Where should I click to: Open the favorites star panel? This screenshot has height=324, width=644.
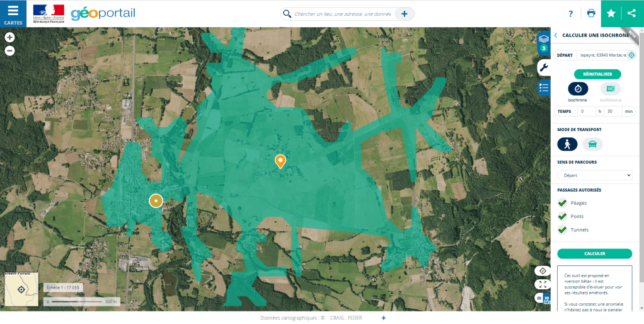pyautogui.click(x=611, y=13)
